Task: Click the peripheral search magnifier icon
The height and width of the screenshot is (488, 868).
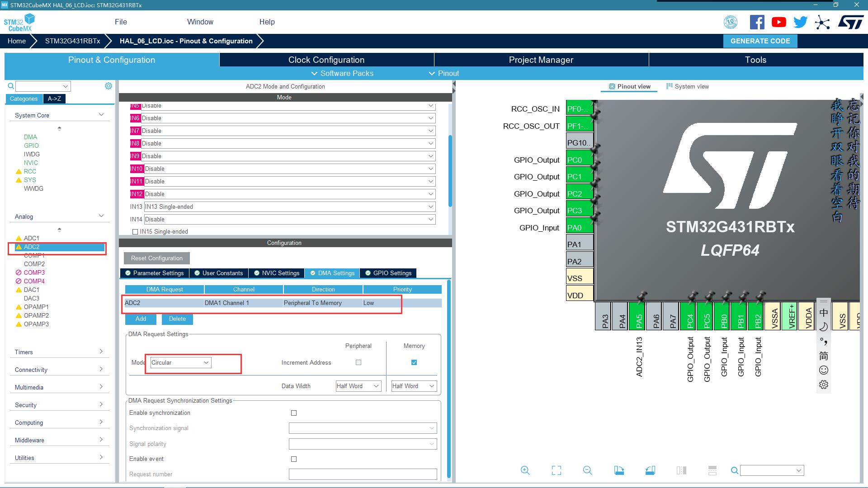Action: pyautogui.click(x=11, y=86)
